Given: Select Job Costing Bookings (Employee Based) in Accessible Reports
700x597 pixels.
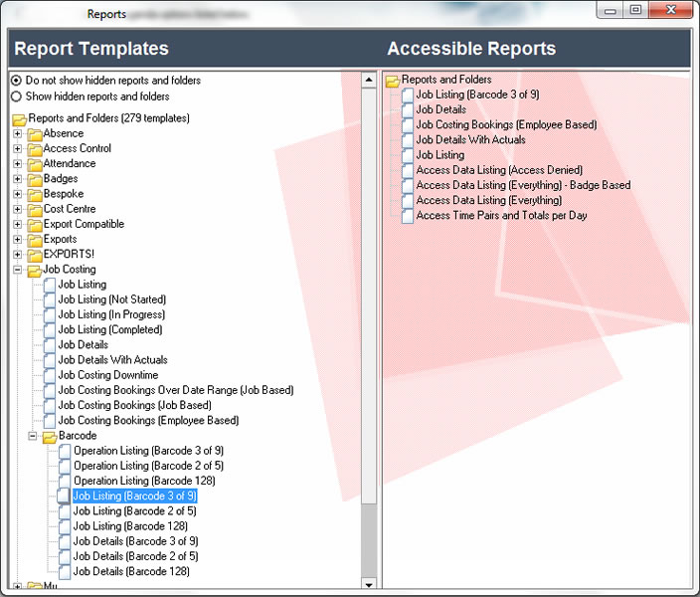Looking at the screenshot, I should point(505,125).
